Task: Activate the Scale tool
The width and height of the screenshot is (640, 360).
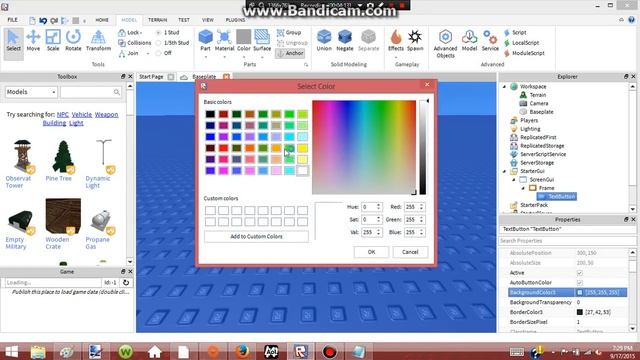Action: pos(53,40)
